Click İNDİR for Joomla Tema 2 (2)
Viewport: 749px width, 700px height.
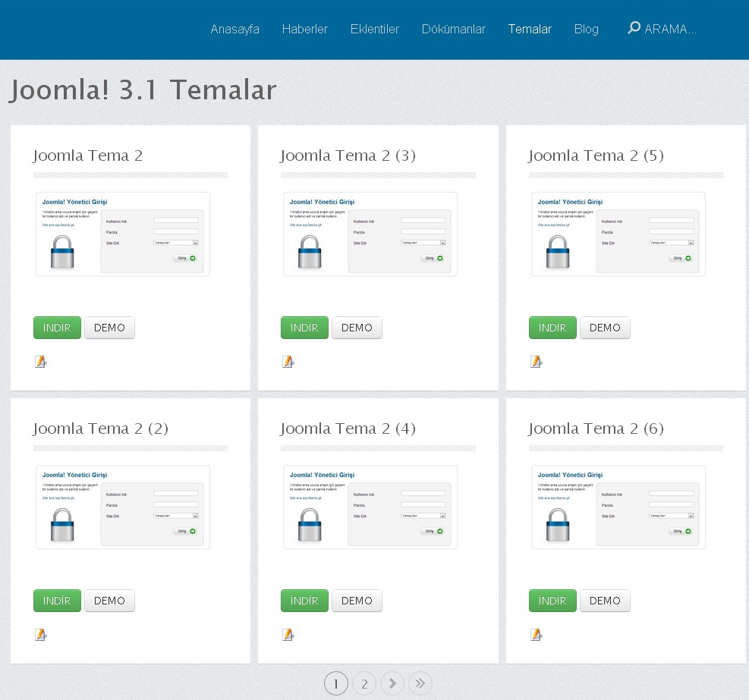coord(58,601)
